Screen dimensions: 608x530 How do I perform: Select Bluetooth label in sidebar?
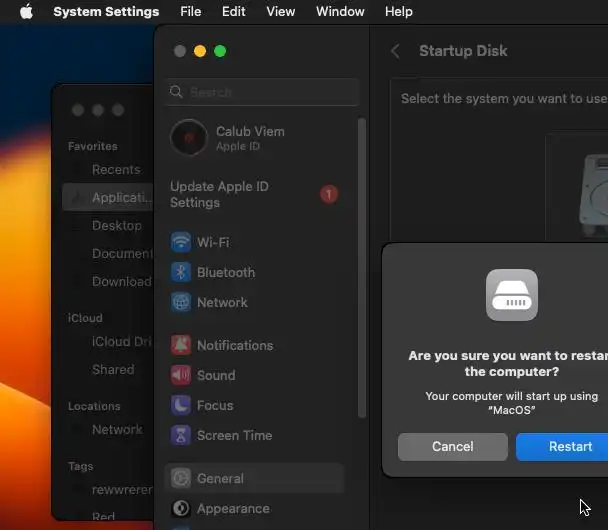click(x=226, y=272)
